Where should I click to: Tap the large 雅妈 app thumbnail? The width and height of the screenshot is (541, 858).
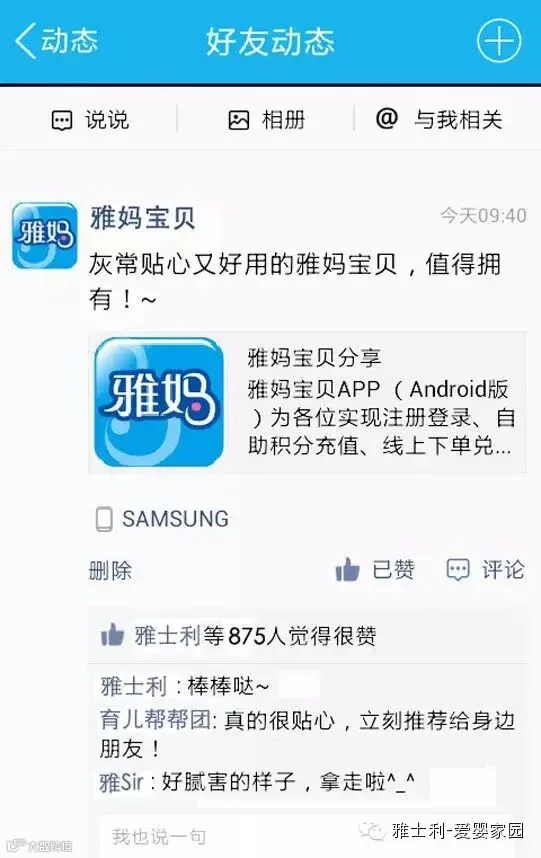[x=159, y=402]
